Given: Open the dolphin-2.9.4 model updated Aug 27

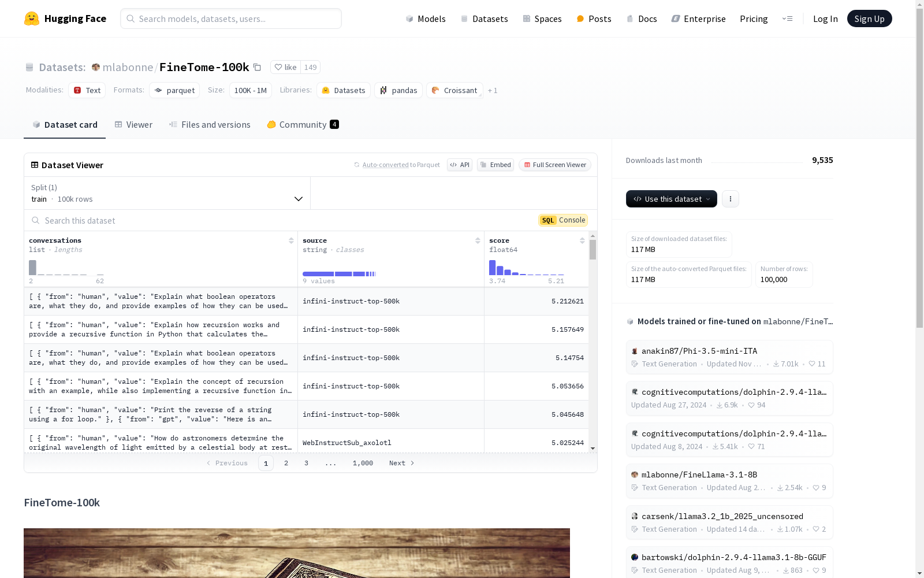Looking at the screenshot, I should point(729,398).
